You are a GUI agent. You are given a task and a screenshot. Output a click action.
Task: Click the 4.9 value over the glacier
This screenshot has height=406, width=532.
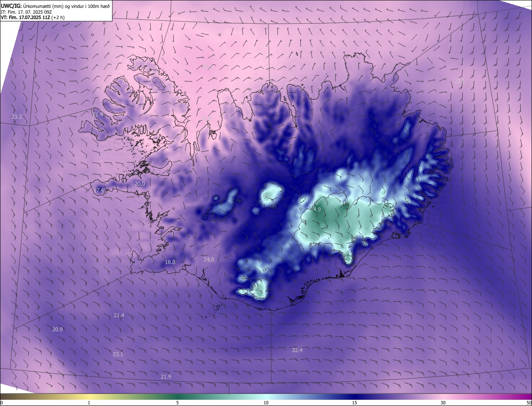click(x=317, y=210)
